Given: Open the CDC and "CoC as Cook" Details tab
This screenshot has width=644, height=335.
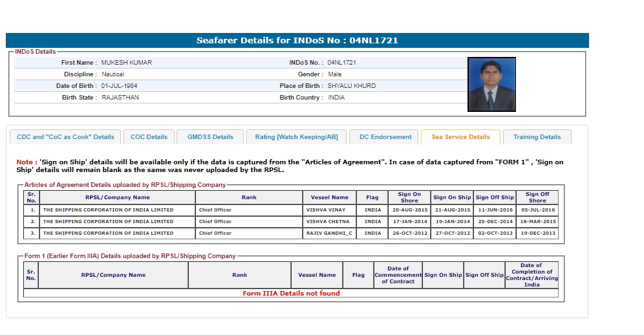Looking at the screenshot, I should pyautogui.click(x=65, y=137).
